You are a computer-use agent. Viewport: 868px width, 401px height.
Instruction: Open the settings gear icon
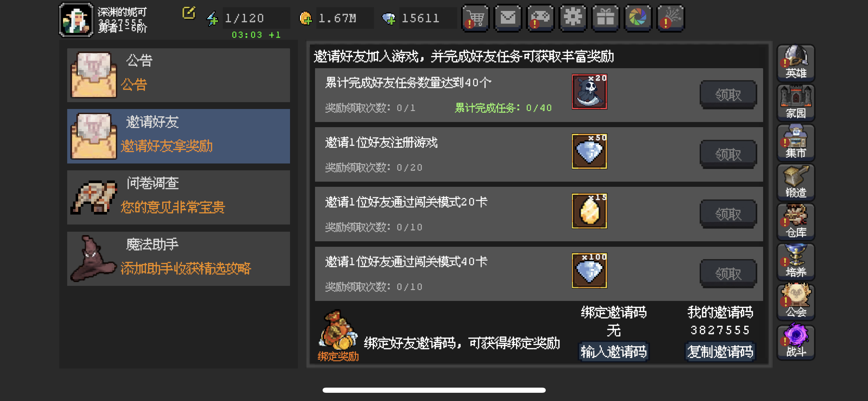click(x=573, y=18)
